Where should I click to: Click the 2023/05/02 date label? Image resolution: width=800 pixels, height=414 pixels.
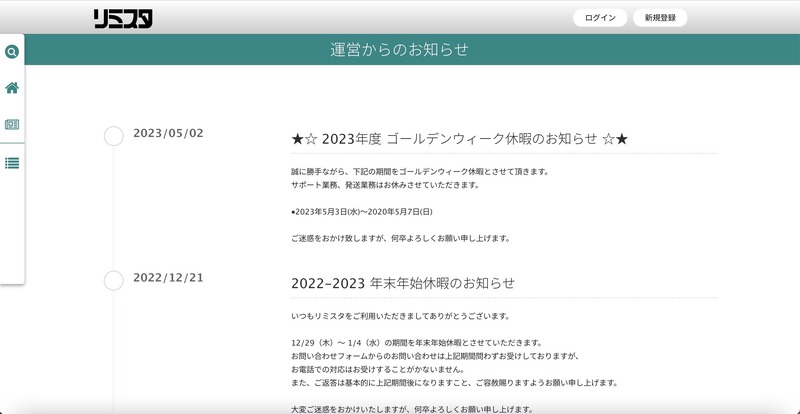pos(168,133)
